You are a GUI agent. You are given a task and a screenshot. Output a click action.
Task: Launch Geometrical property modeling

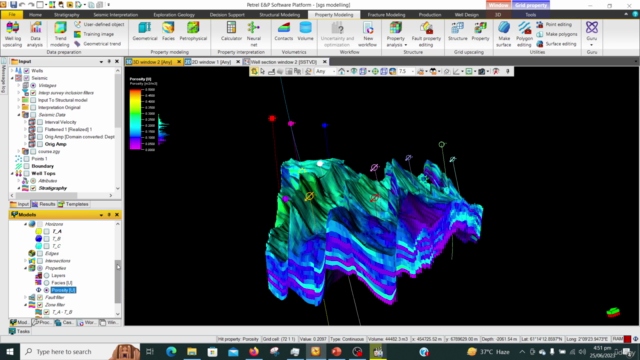144,31
